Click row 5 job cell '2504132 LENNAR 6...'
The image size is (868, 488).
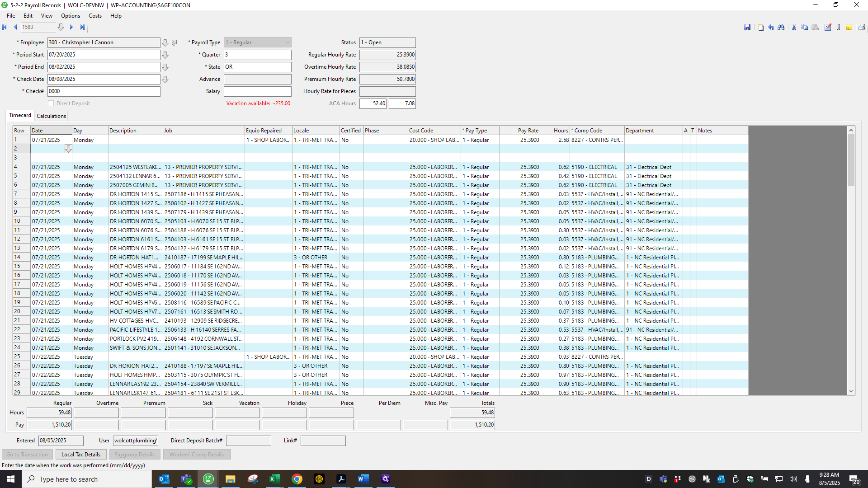(135, 176)
